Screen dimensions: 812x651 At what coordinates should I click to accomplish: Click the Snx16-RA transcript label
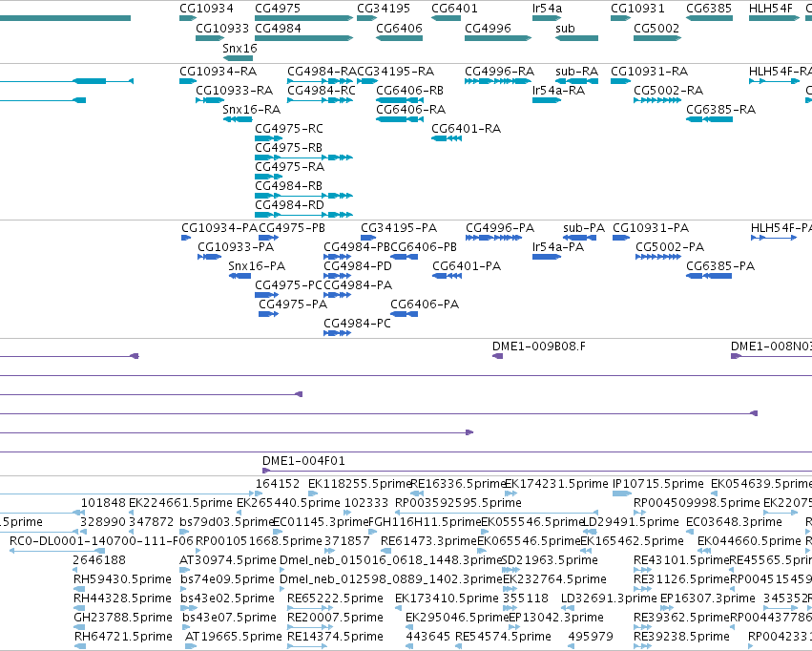point(251,110)
